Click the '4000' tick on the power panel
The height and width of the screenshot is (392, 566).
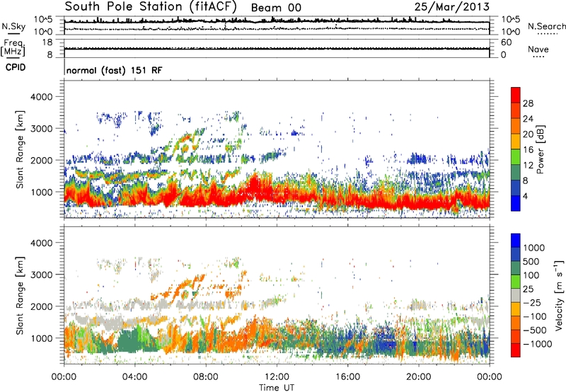click(41, 97)
